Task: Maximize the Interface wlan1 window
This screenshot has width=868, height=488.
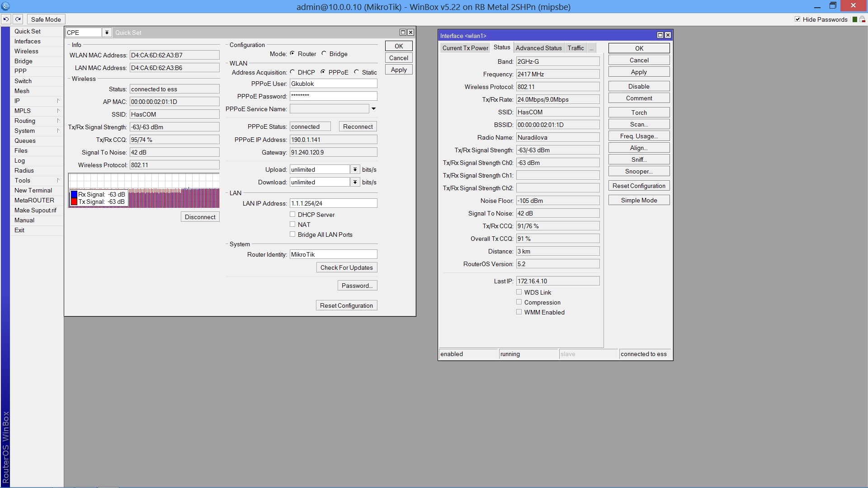Action: coord(660,35)
